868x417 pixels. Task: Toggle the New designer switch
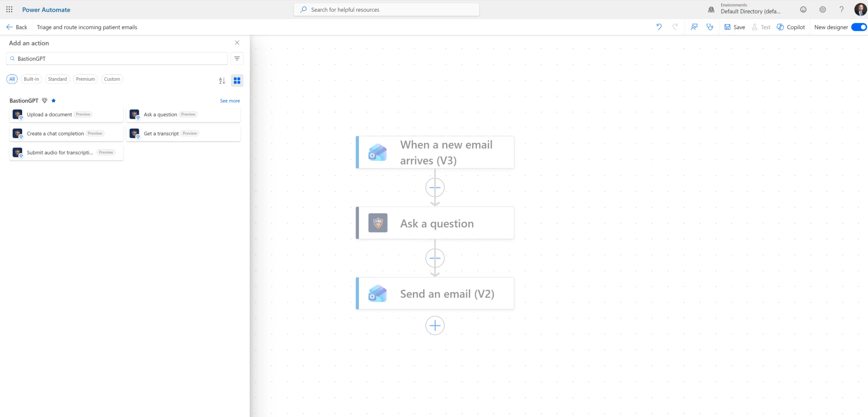pos(859,27)
